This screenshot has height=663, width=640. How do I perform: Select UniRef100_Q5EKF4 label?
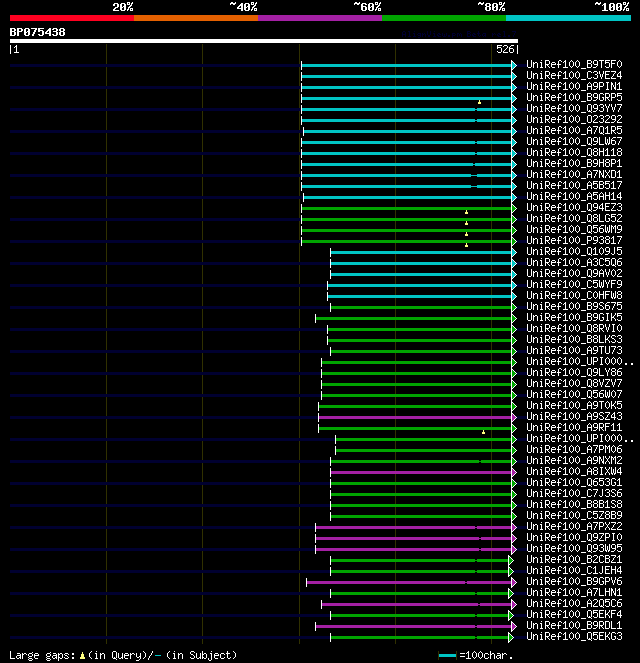pyautogui.click(x=574, y=614)
